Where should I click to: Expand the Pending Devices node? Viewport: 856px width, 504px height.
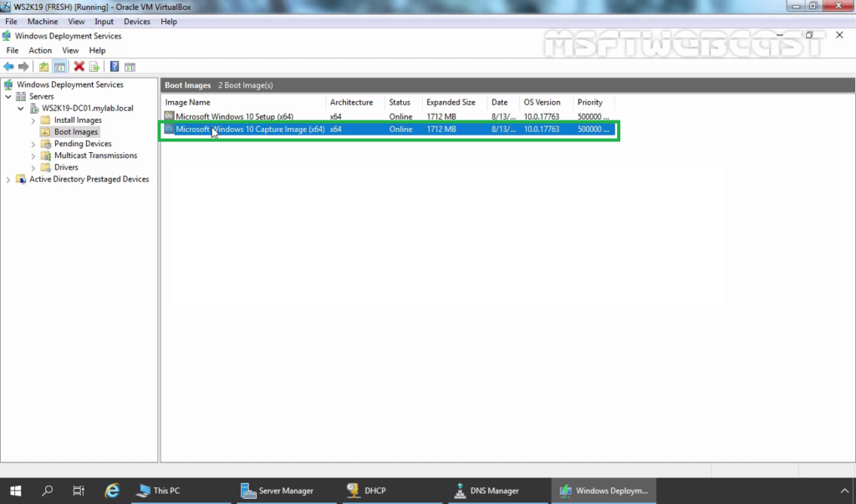point(33,144)
